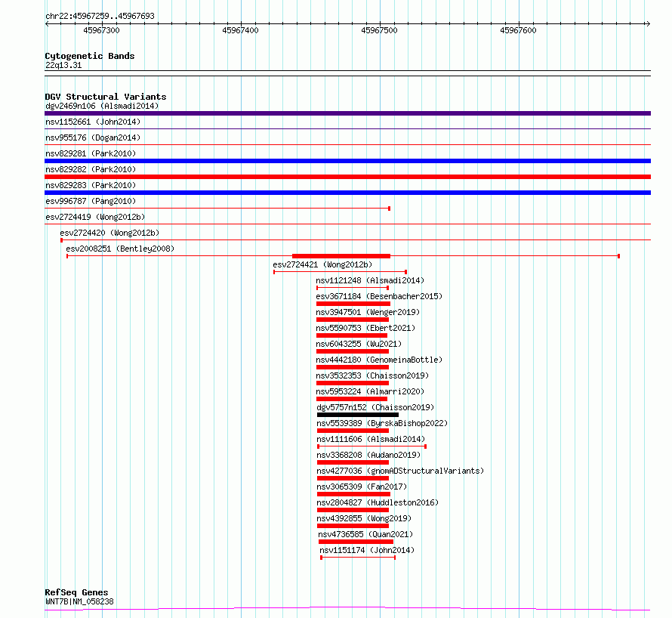Open the nsv4736585 (Quan2021) label
The image size is (672, 618).
click(365, 534)
